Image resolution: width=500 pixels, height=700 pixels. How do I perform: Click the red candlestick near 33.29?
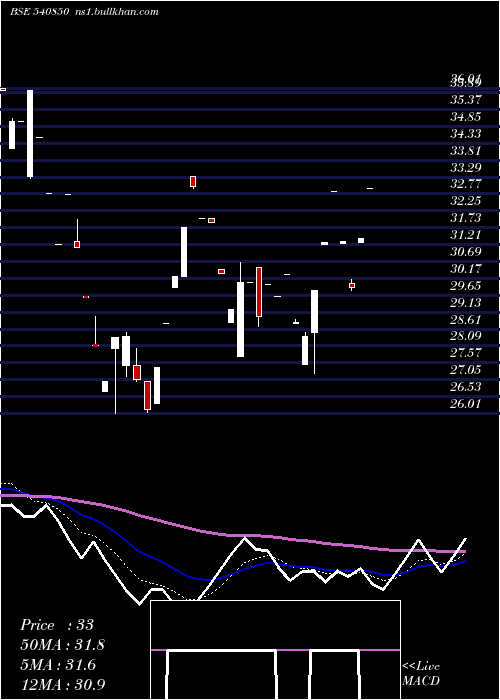click(193, 182)
